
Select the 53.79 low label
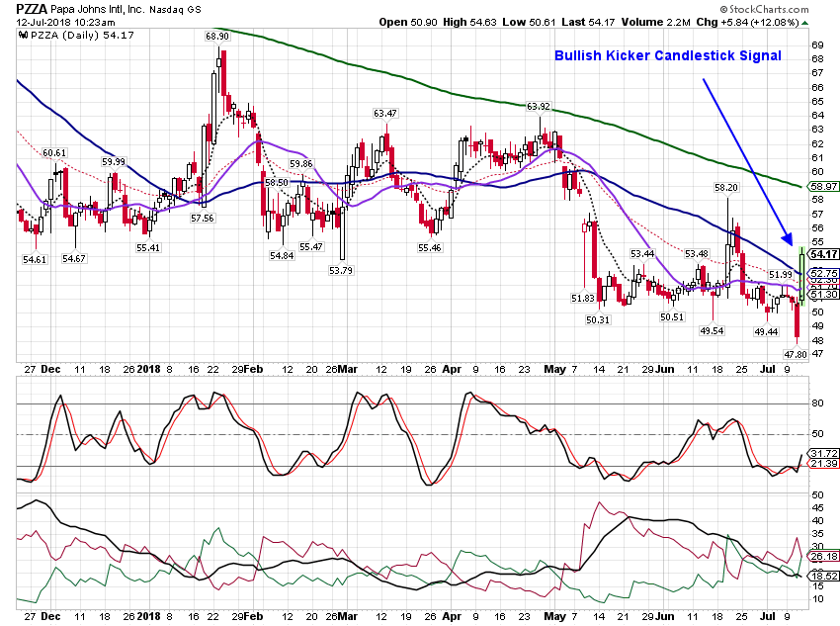tap(341, 270)
